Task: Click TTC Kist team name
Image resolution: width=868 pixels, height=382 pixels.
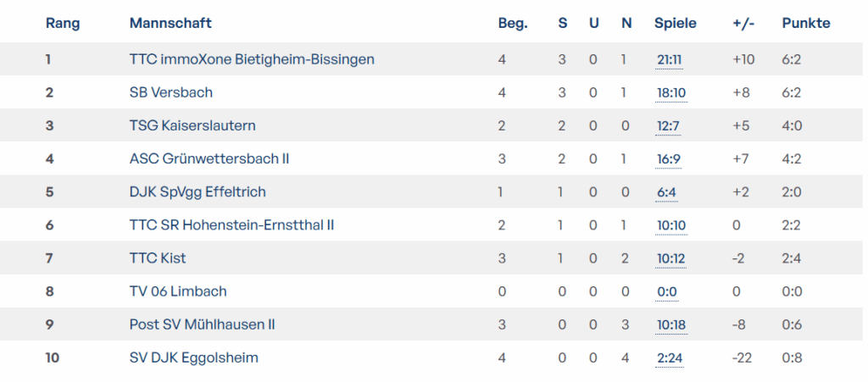Action: [158, 257]
